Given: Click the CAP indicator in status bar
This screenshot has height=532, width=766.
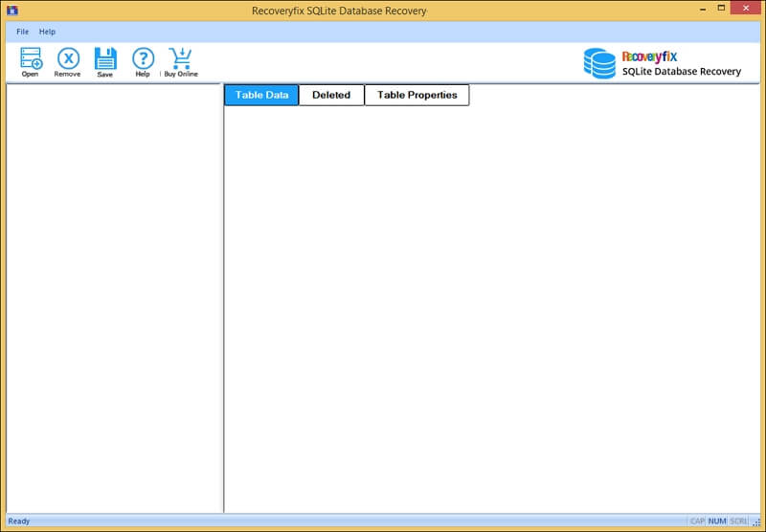Looking at the screenshot, I should pyautogui.click(x=697, y=521).
